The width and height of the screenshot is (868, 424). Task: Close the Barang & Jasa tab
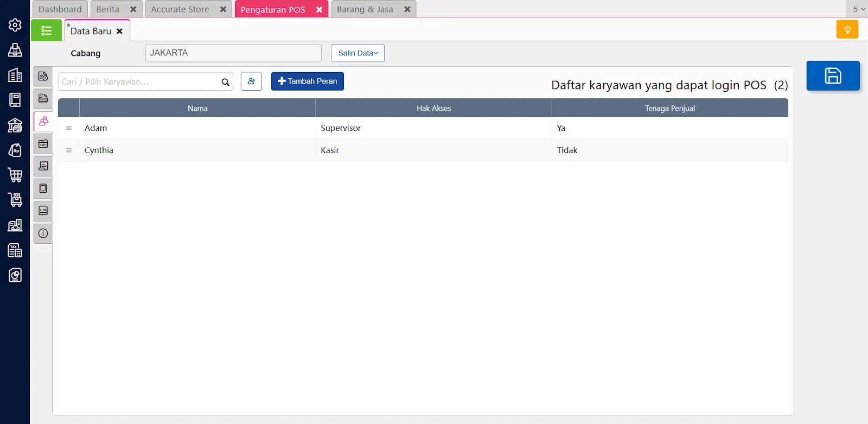[x=407, y=9]
